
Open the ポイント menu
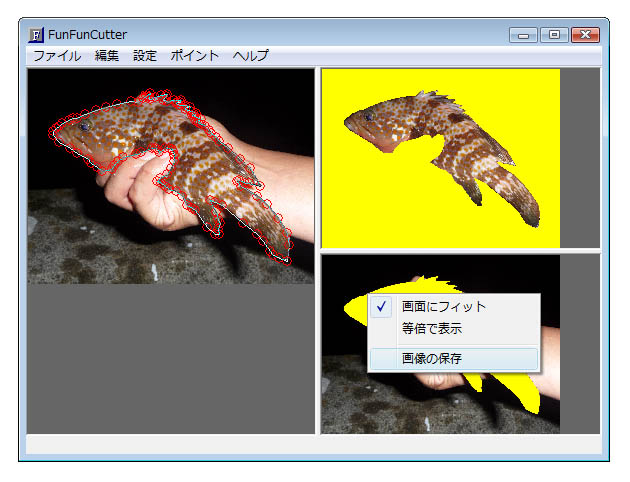[x=194, y=55]
